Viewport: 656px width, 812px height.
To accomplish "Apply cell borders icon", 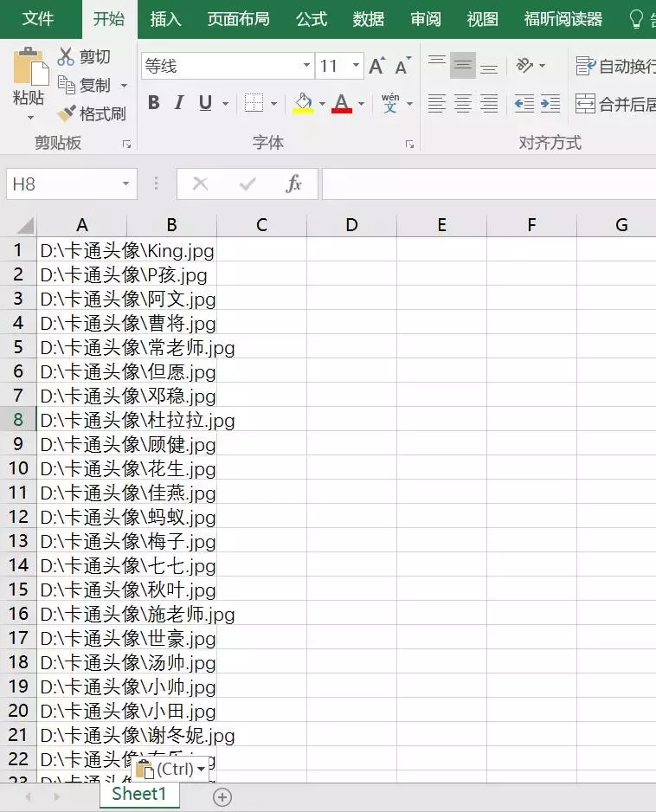I will click(x=254, y=102).
